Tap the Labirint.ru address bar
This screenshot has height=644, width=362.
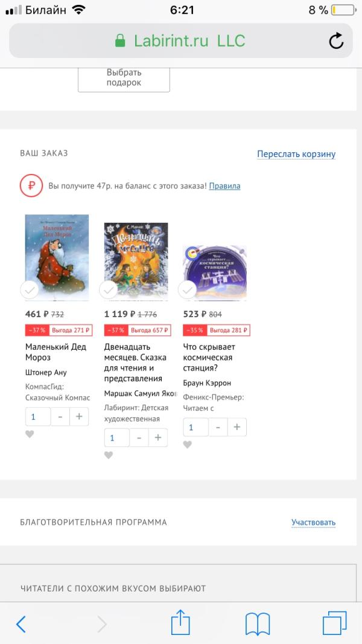[x=181, y=40]
